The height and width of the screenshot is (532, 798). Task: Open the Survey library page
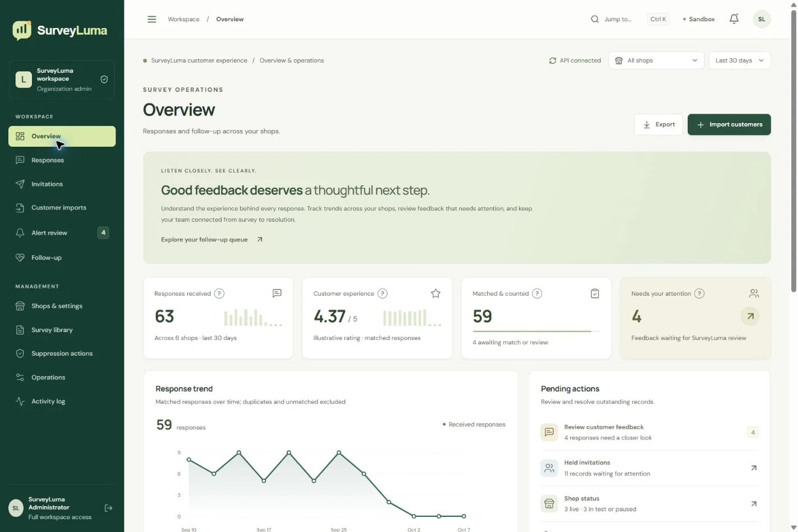pyautogui.click(x=62, y=330)
